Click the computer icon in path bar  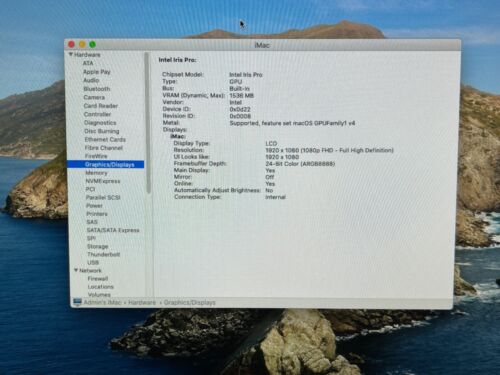(x=77, y=302)
